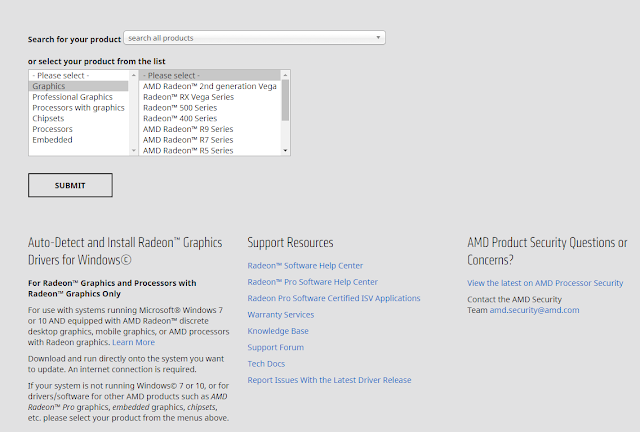Viewport: 640px width, 432px height.
Task: Select Processors with graphics category
Action: (79, 108)
